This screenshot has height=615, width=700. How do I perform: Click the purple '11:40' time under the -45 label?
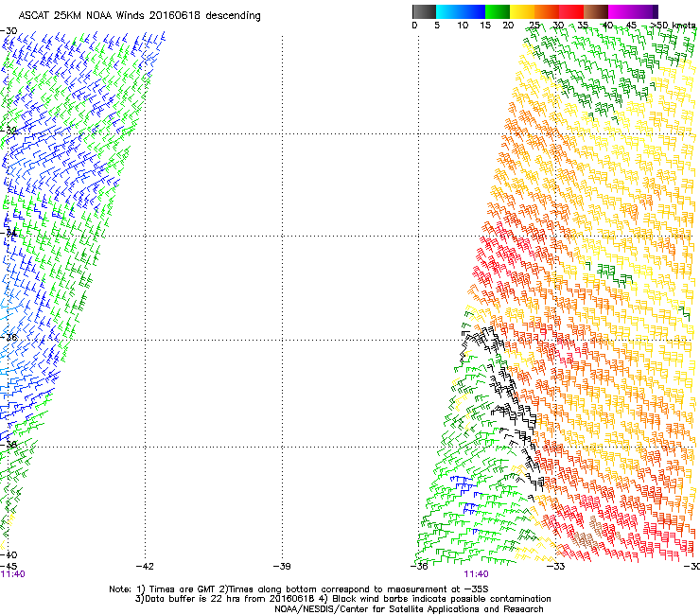coord(13,574)
